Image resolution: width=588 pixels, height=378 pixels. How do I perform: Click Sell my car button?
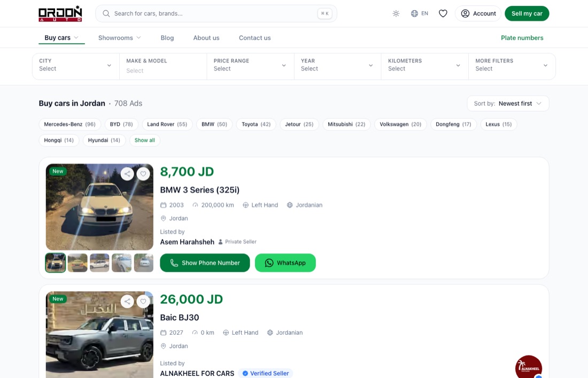(x=527, y=13)
